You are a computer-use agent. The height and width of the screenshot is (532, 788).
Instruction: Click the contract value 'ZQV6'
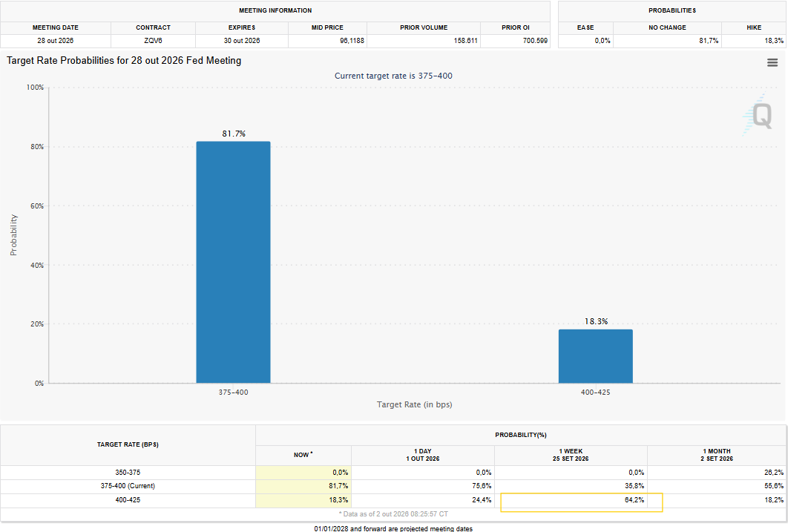pyautogui.click(x=154, y=41)
